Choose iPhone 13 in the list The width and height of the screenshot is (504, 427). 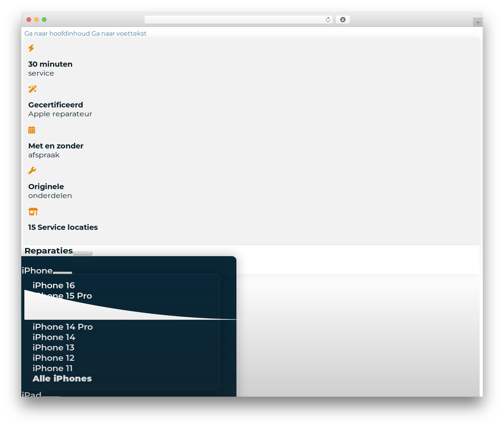[54, 347]
